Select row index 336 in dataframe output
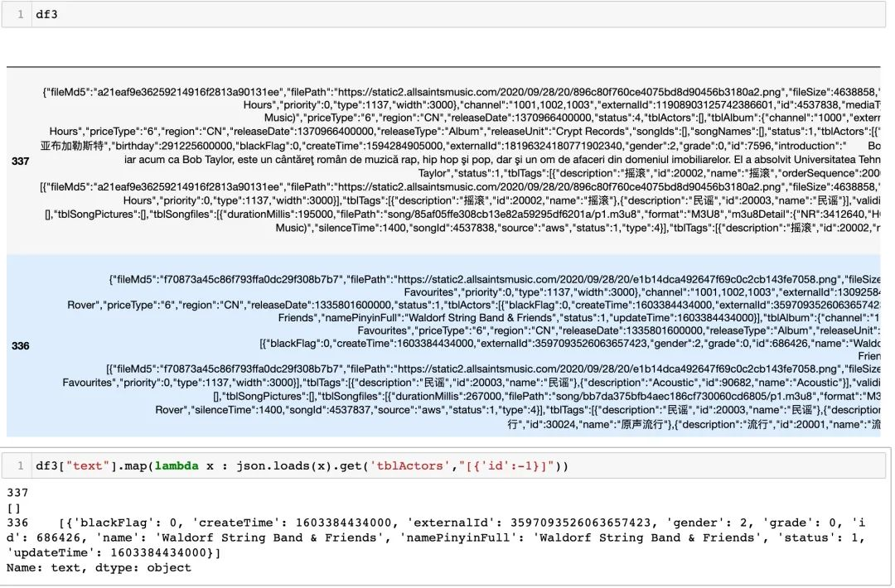Viewport: 895px width, 588px height. pos(21,345)
